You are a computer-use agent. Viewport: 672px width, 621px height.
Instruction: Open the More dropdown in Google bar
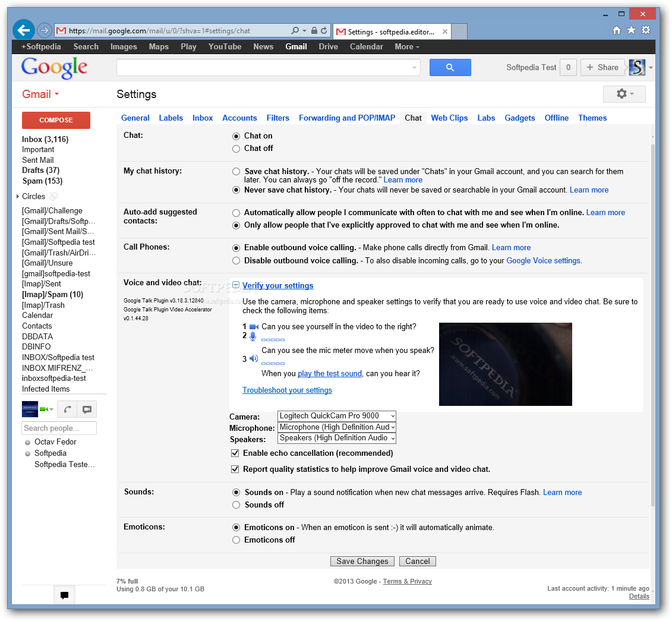coord(407,47)
